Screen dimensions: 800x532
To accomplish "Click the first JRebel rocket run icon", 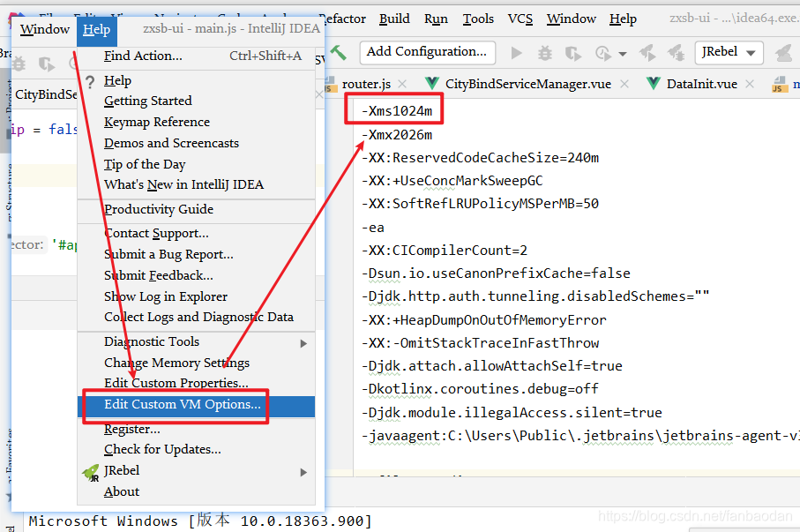I will (647, 53).
